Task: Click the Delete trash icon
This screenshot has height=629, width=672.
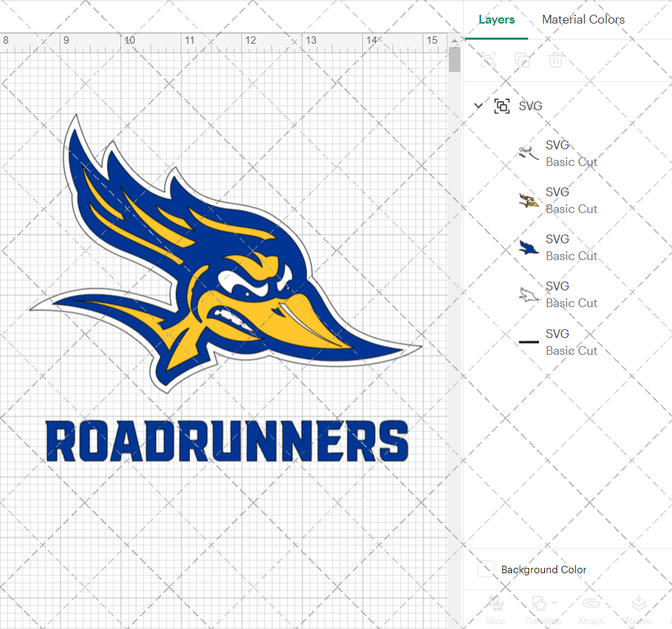Action: tap(556, 60)
